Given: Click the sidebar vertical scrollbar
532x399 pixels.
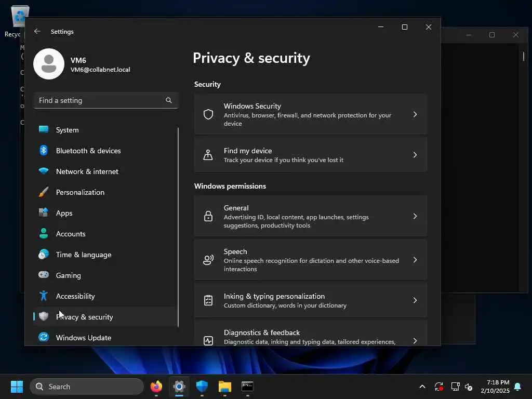Looking at the screenshot, I should click(178, 227).
